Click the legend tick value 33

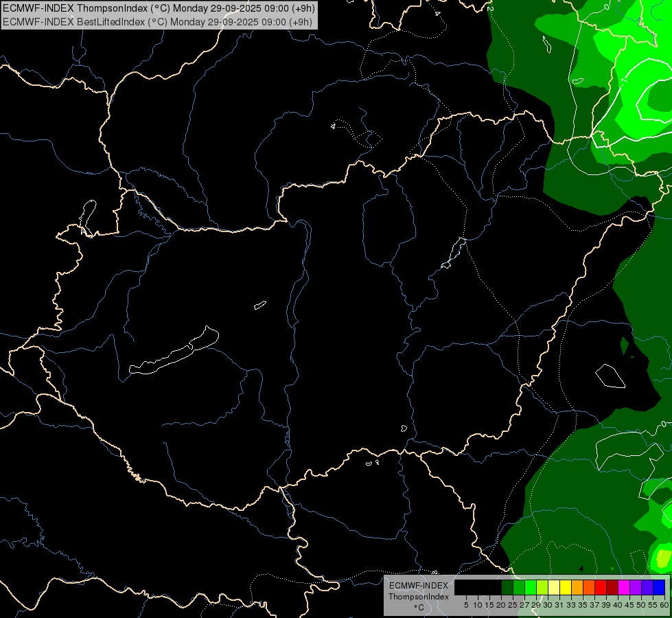point(571,605)
